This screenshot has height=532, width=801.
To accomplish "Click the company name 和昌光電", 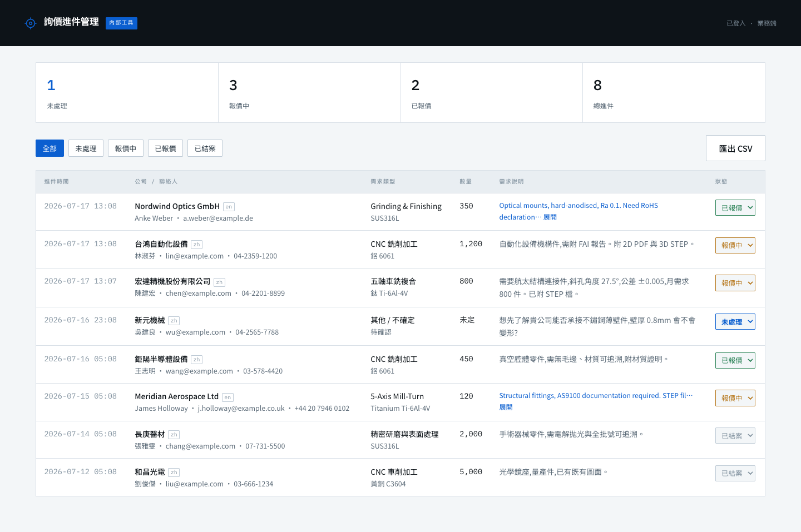I will [150, 472].
